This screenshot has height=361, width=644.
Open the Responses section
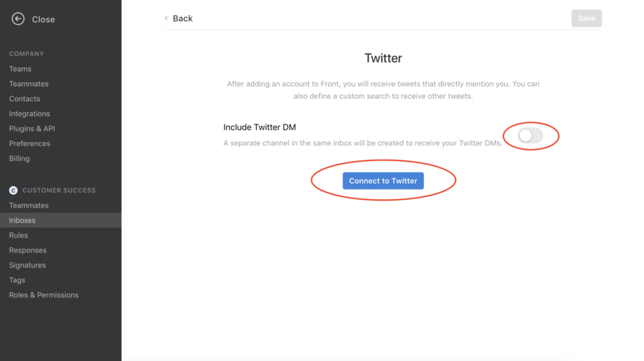tap(28, 250)
